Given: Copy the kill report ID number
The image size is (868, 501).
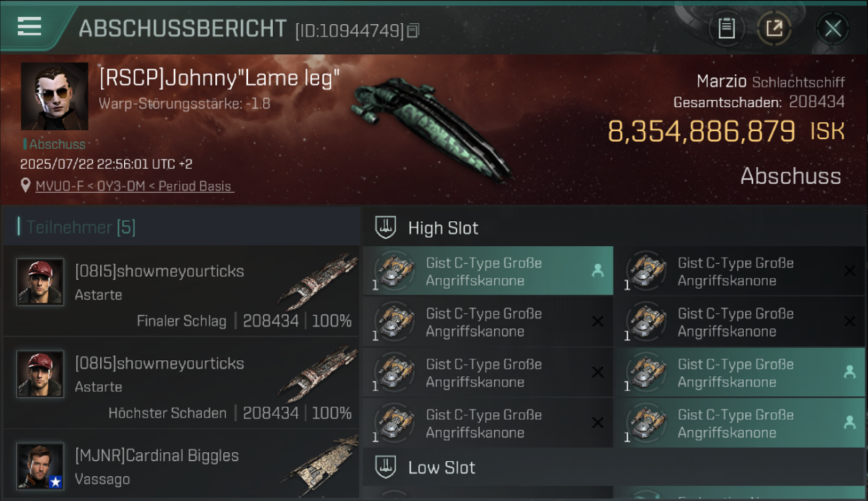Looking at the screenshot, I should pos(413,31).
